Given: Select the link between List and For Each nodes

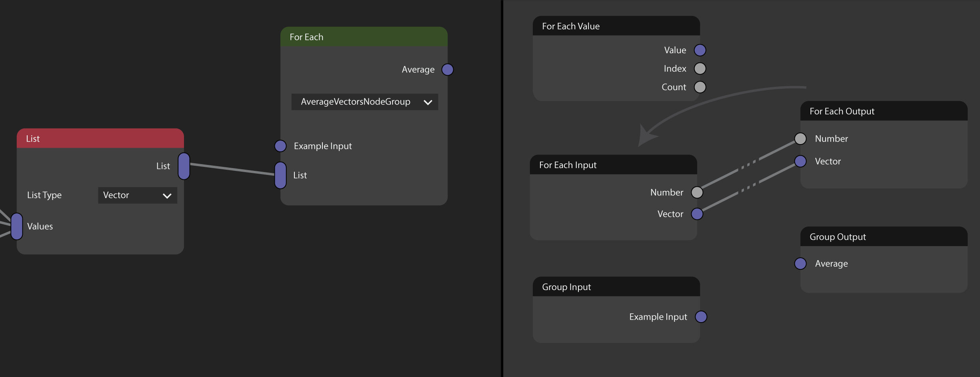Looking at the screenshot, I should (232, 169).
